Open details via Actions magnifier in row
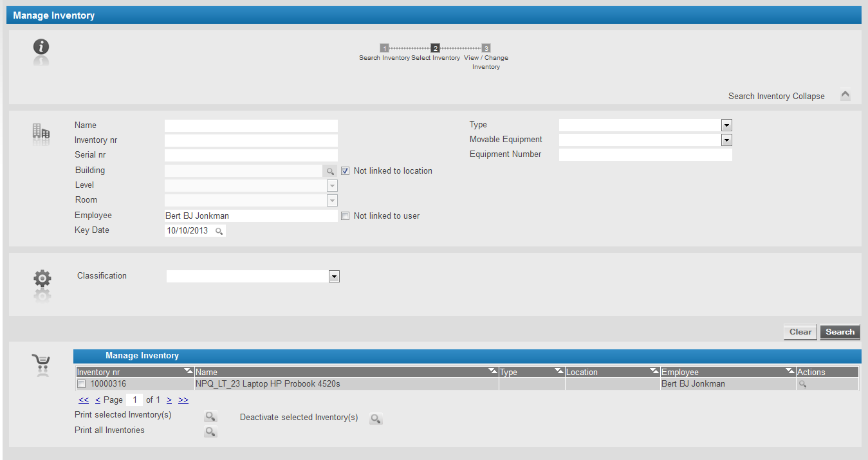The width and height of the screenshot is (868, 460). pyautogui.click(x=802, y=384)
